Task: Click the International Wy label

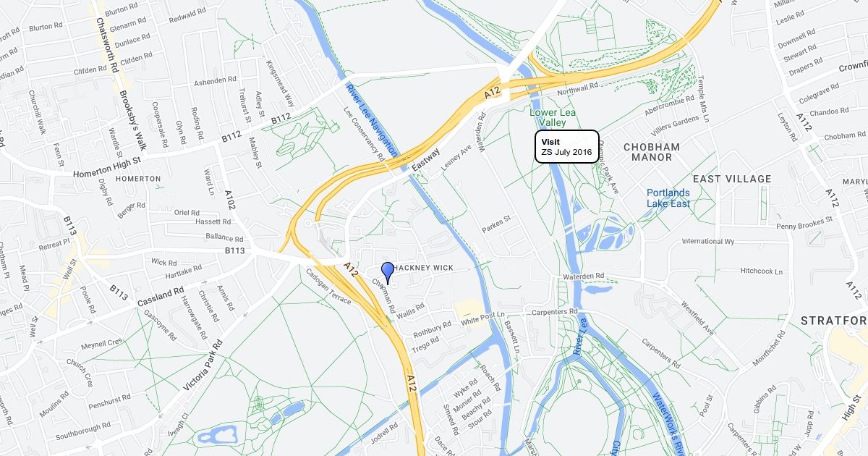Action: 708,241
